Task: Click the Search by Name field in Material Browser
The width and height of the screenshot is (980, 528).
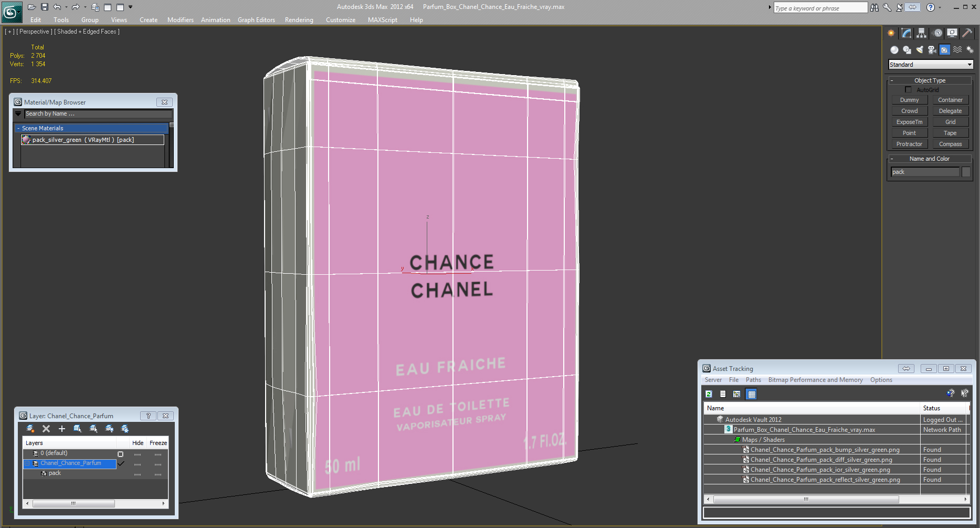Action: (98, 113)
